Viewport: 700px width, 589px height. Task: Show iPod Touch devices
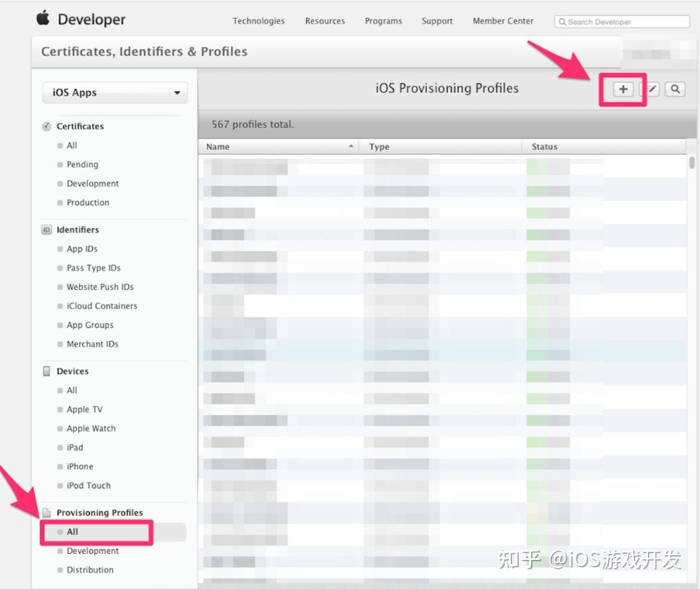coord(89,486)
